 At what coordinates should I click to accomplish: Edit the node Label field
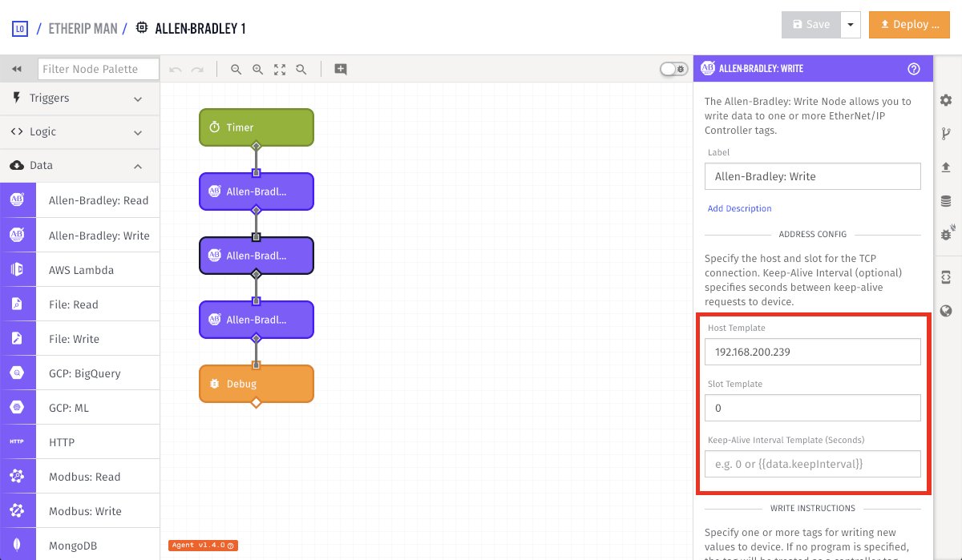click(x=813, y=176)
